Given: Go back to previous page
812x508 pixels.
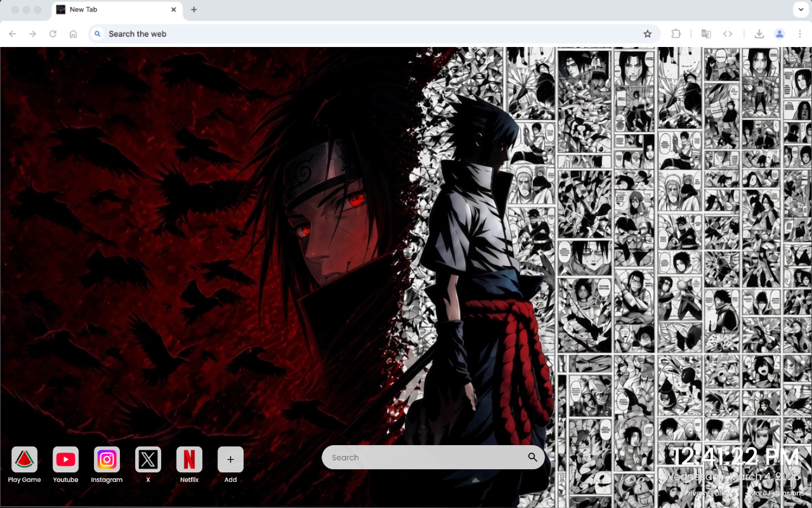Looking at the screenshot, I should pyautogui.click(x=13, y=34).
